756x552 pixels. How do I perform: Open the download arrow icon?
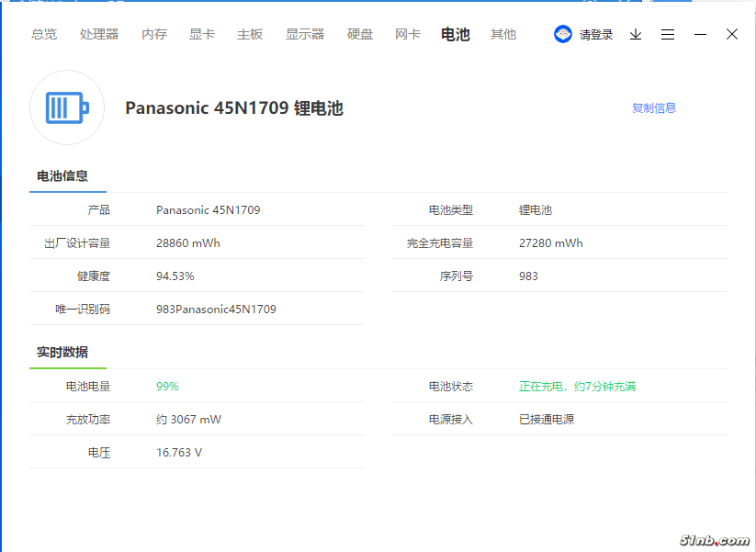tap(636, 34)
